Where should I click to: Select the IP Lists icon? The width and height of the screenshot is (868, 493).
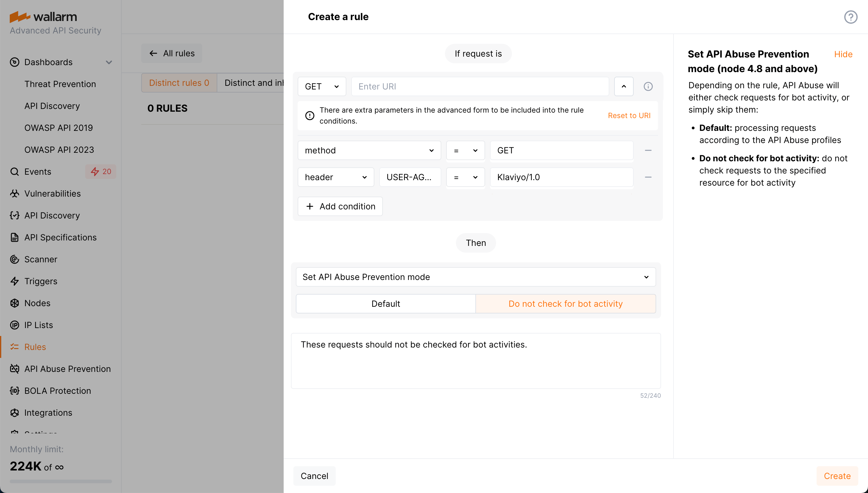pyautogui.click(x=15, y=325)
